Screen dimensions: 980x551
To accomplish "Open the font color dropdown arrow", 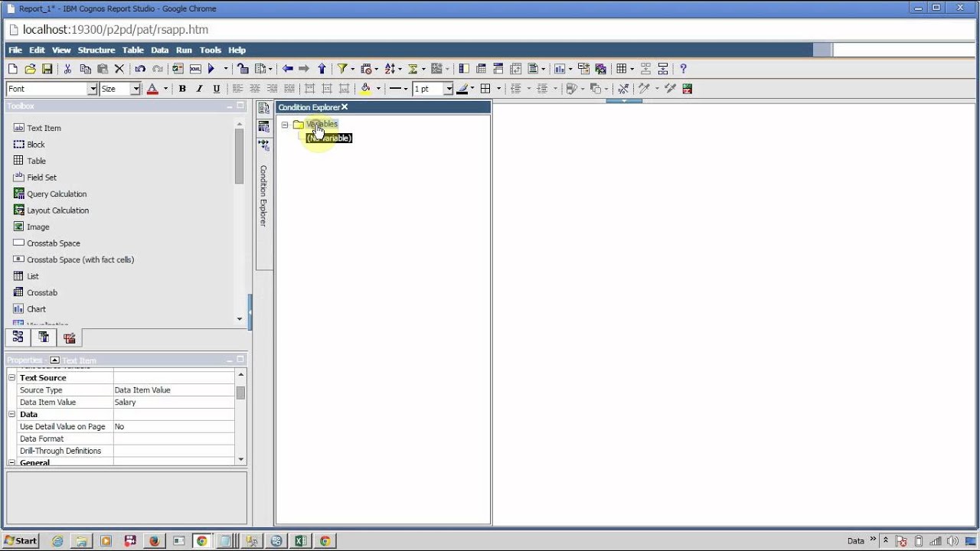I will click(165, 89).
